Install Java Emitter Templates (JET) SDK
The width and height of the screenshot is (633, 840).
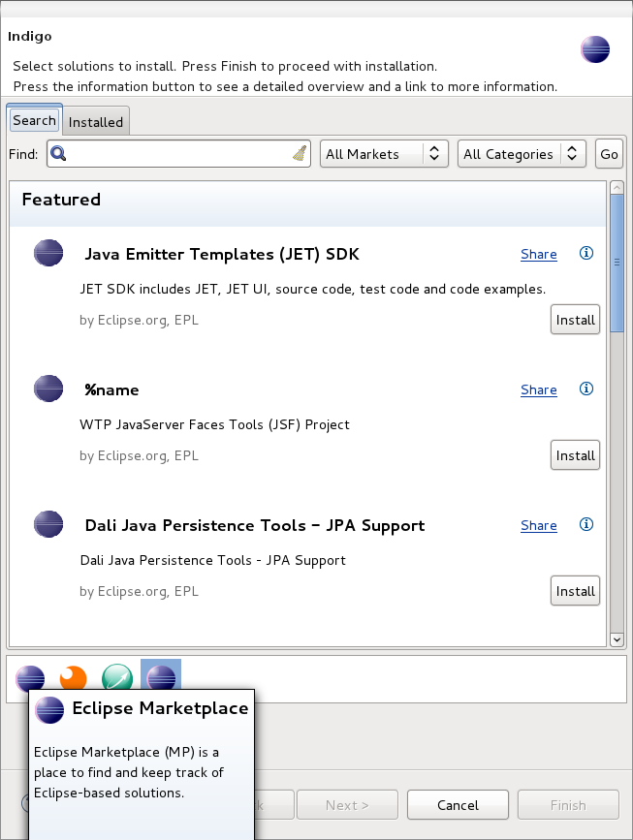(575, 320)
